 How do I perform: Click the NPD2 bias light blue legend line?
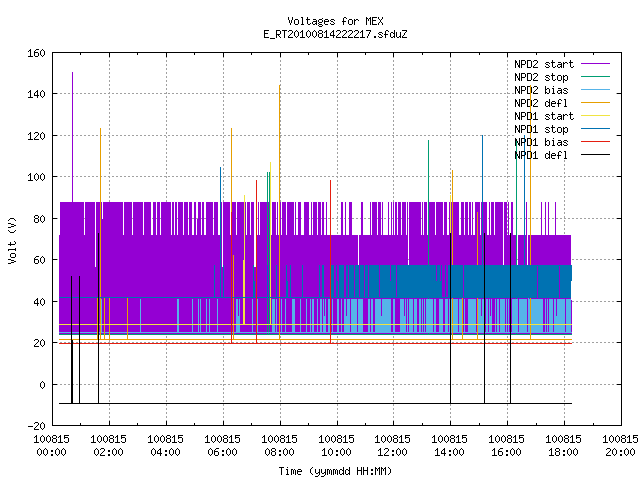point(595,90)
